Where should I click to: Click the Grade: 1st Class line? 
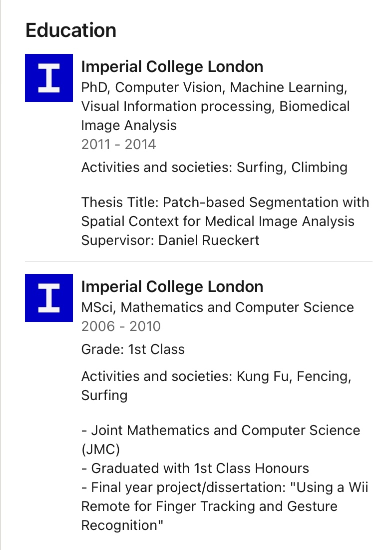[133, 349]
